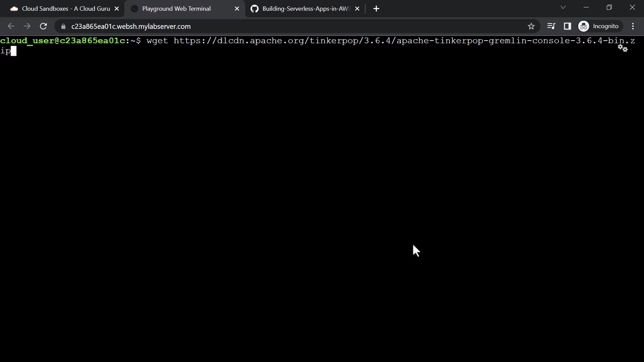Open a new browser tab
644x362 pixels.
pyautogui.click(x=376, y=9)
